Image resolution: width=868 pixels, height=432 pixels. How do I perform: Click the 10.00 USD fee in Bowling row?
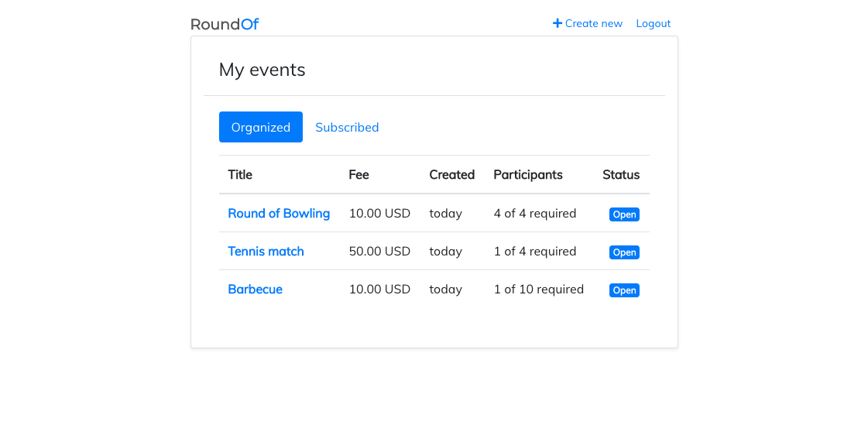coord(379,214)
